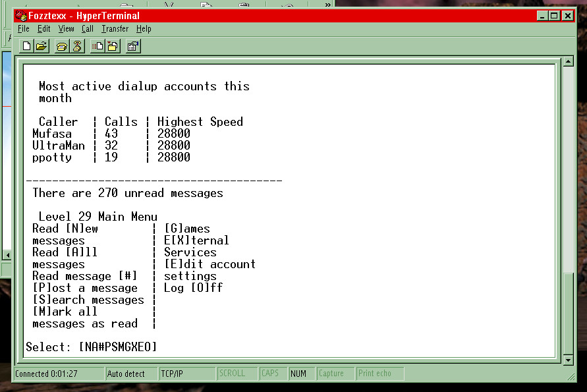The height and width of the screenshot is (392, 587).
Task: Click terminal scrollbar down arrow
Action: tap(568, 360)
